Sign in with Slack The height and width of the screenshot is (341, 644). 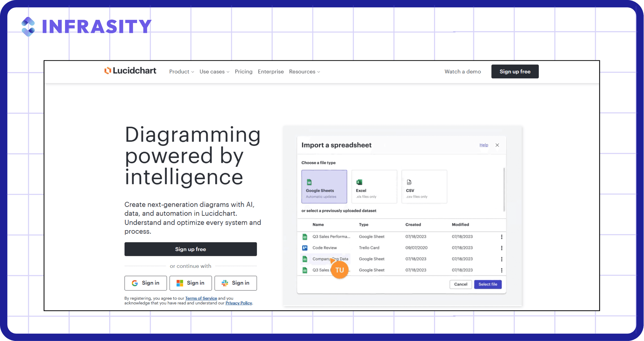236,283
